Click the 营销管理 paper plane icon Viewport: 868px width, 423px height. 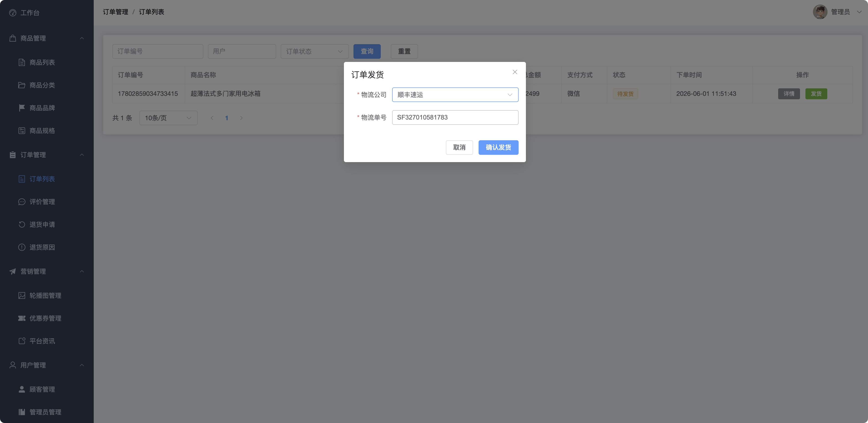[13, 271]
